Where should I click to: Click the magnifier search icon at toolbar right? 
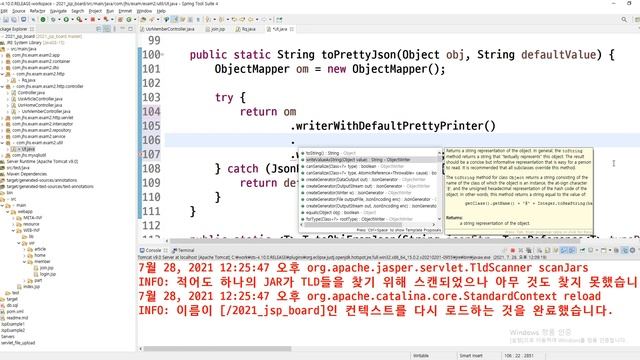tap(624, 20)
